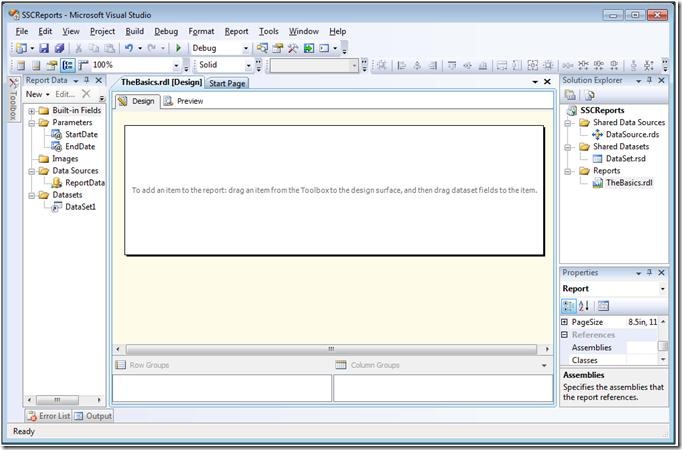The image size is (682, 450).
Task: Expand the PageSize property
Action: click(x=565, y=322)
